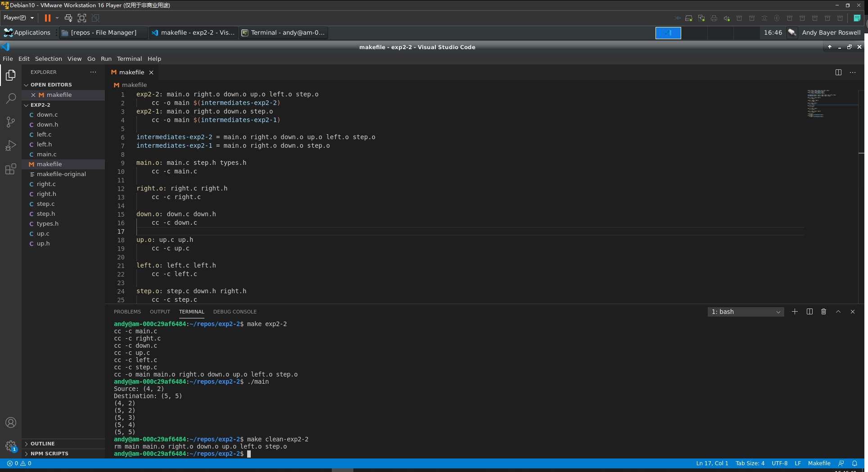Click the feedback icon in status bar

point(841,463)
